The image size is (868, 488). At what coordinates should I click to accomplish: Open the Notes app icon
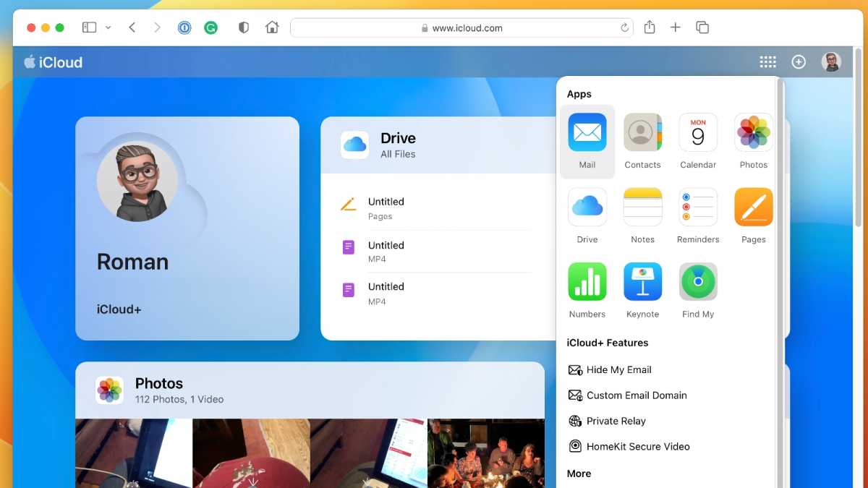(x=642, y=207)
